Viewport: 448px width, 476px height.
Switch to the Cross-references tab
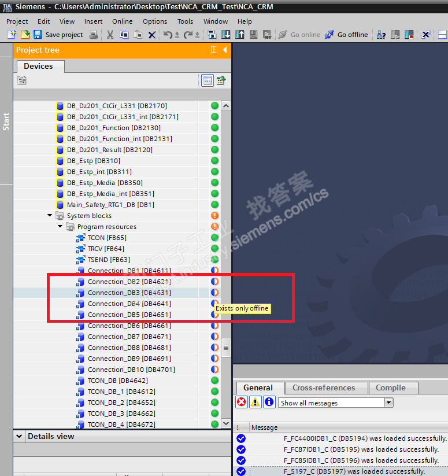327,388
